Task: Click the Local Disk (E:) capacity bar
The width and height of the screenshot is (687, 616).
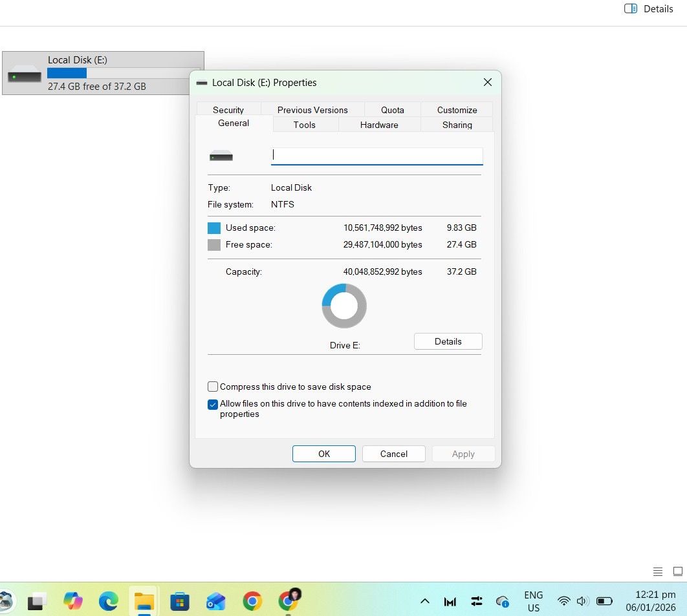Action: pos(124,73)
